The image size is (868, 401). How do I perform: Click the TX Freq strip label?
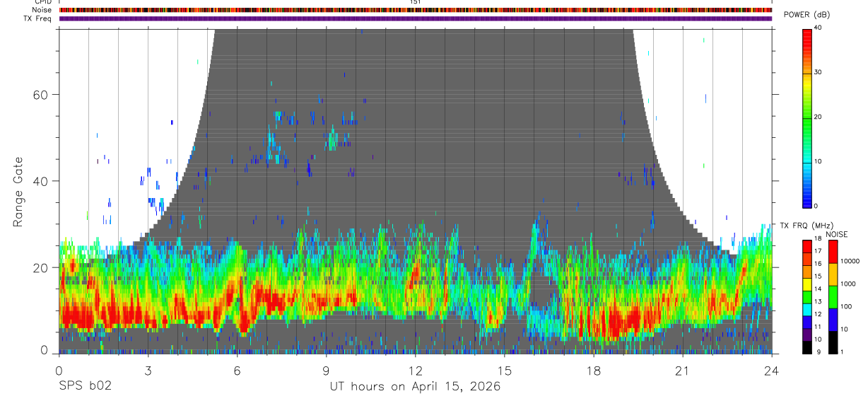pos(39,18)
